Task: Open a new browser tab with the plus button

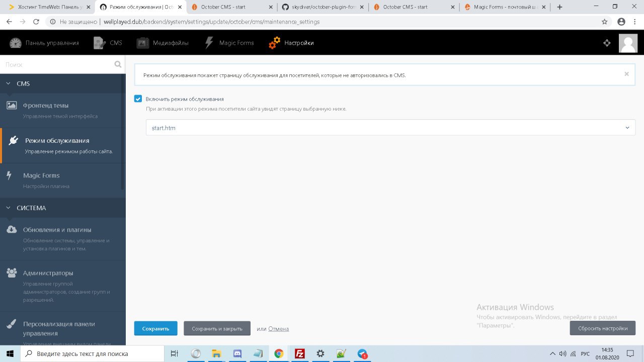Action: [x=559, y=7]
